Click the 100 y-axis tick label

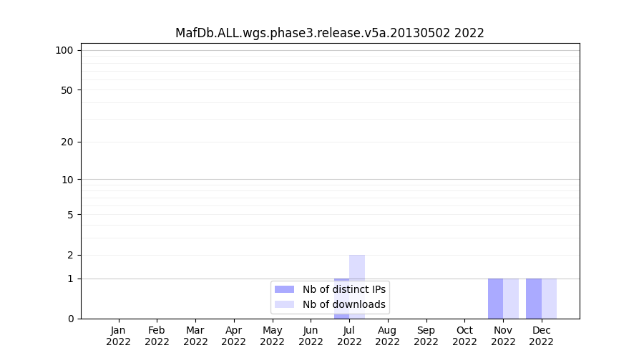coord(64,50)
